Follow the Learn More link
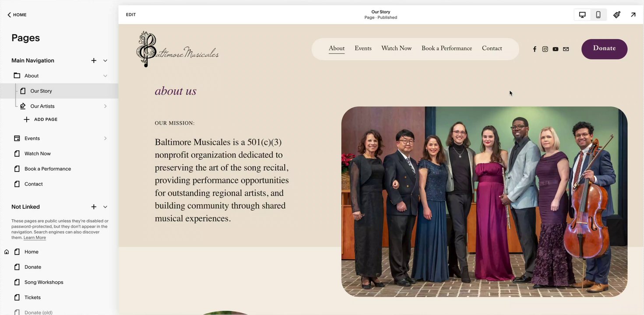The height and width of the screenshot is (315, 644). [35, 238]
